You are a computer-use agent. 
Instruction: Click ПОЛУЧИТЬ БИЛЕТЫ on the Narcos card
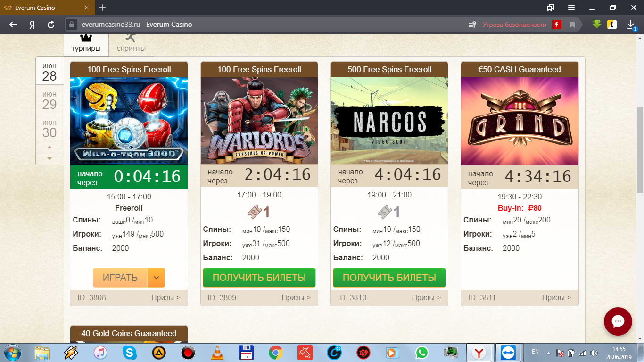(389, 278)
